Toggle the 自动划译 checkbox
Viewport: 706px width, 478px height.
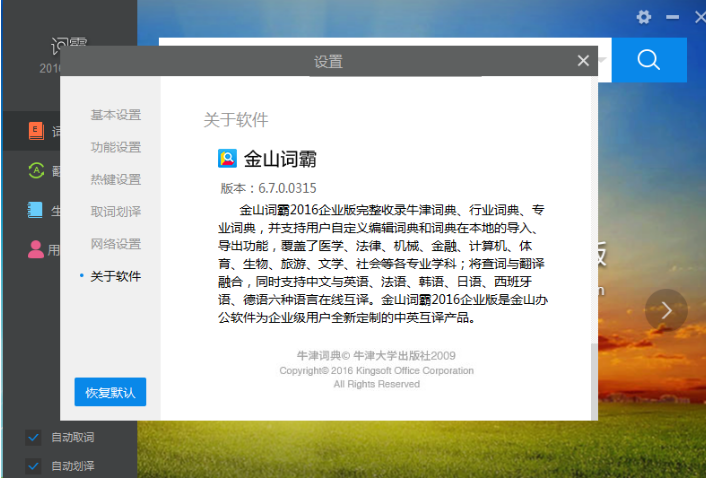pos(33,466)
